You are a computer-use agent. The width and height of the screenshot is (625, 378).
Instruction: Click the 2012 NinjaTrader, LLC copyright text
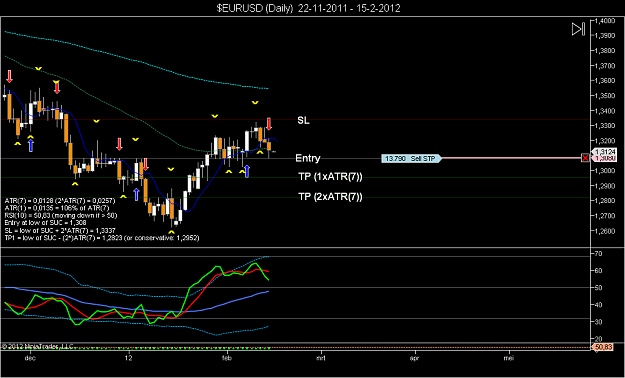coord(37,346)
